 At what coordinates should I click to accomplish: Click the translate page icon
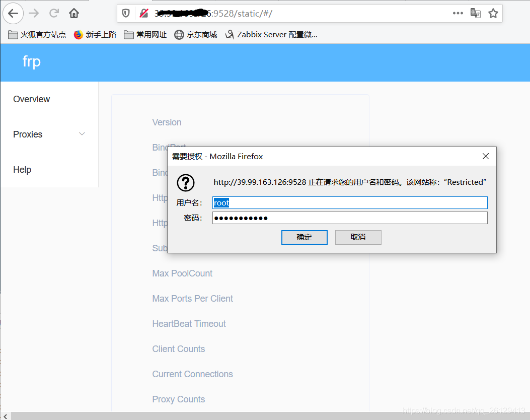click(476, 13)
